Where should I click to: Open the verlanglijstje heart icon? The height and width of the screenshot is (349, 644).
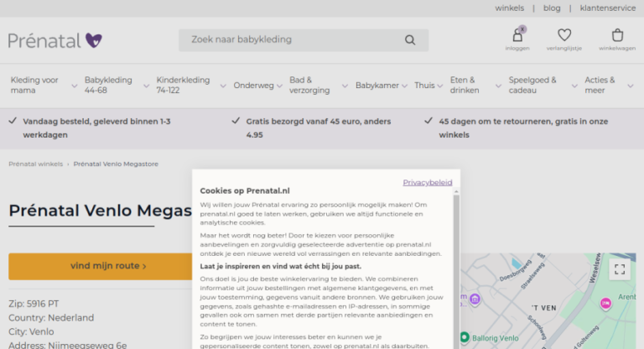tap(564, 35)
